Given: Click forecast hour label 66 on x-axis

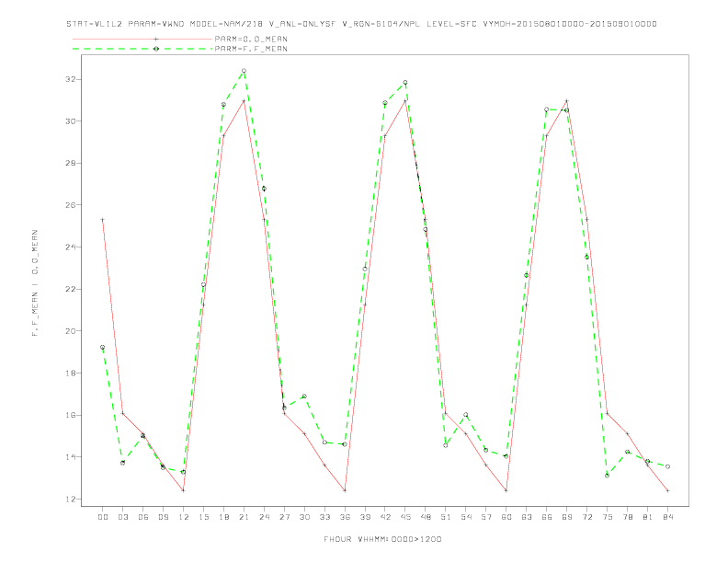Looking at the screenshot, I should [x=547, y=517].
